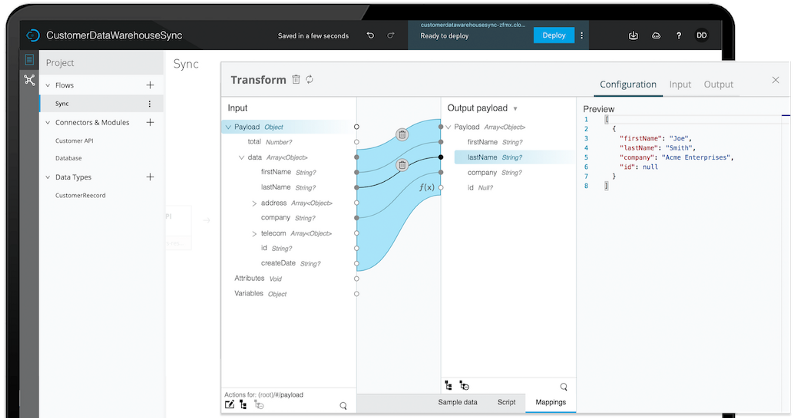Open the help question mark icon
Viewport: 800px width, 418px height.
(679, 36)
